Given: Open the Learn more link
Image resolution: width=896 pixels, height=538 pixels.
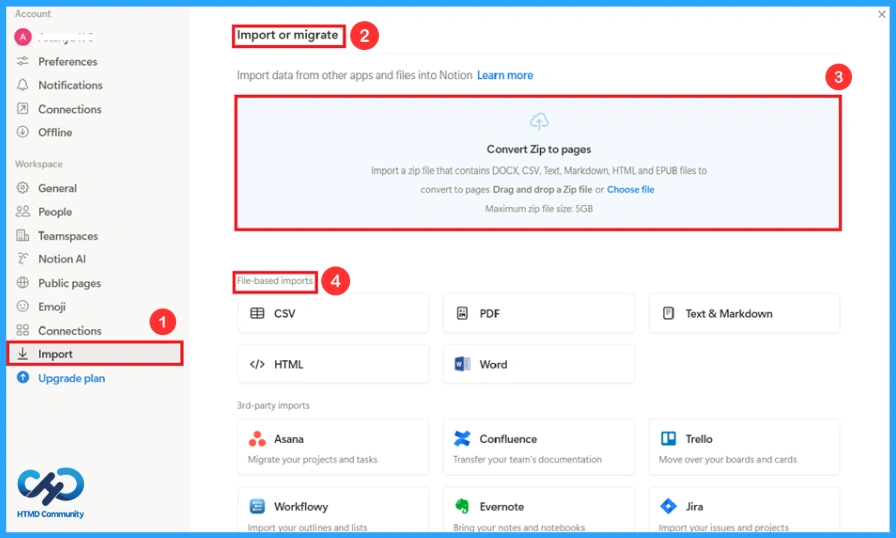Looking at the screenshot, I should [x=505, y=75].
